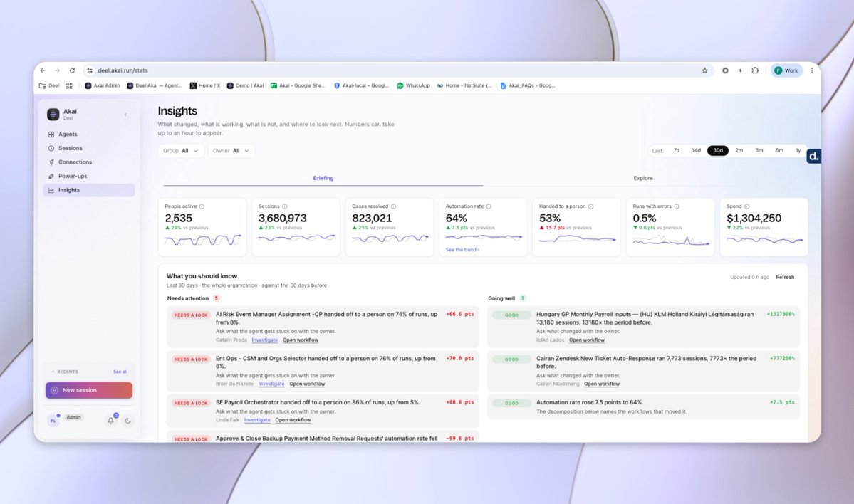854x504 pixels.
Task: Open the PL user avatar
Action: pyautogui.click(x=53, y=420)
